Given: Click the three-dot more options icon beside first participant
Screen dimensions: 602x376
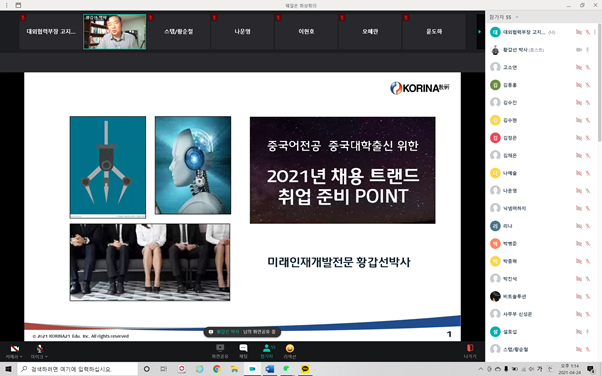Looking at the screenshot, I should (x=595, y=32).
